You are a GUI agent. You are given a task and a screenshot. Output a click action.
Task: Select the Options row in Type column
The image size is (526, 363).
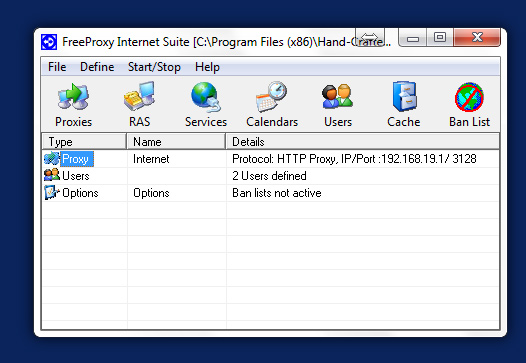(80, 193)
